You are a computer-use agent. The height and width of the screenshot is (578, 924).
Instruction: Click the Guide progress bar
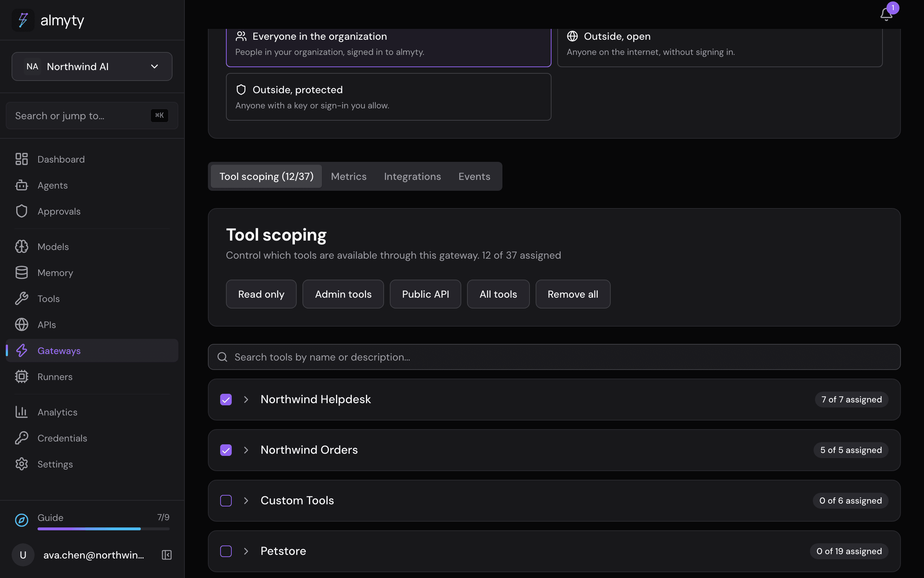pos(104,529)
